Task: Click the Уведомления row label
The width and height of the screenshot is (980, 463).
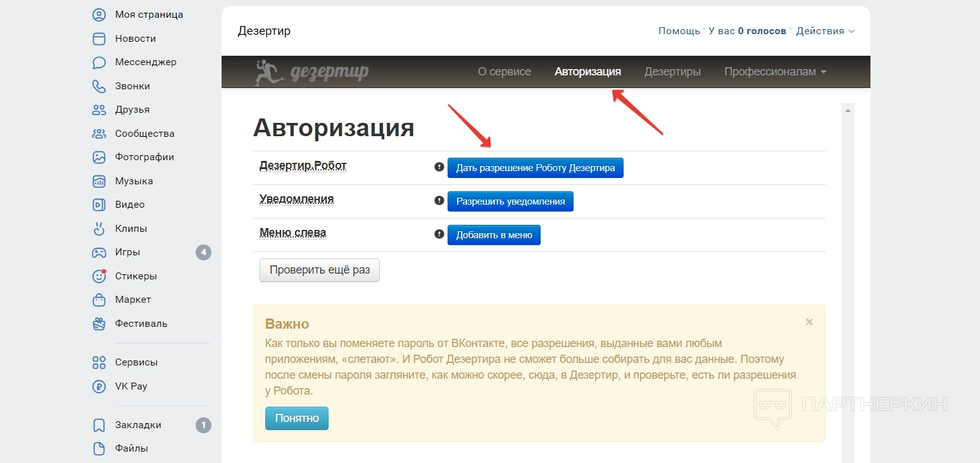Action: coord(297,200)
